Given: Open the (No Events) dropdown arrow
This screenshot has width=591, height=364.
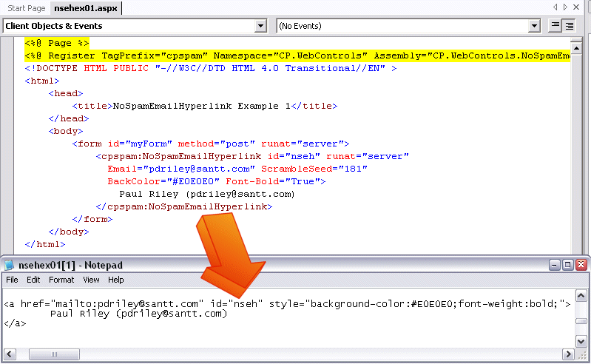Looking at the screenshot, I should (534, 26).
